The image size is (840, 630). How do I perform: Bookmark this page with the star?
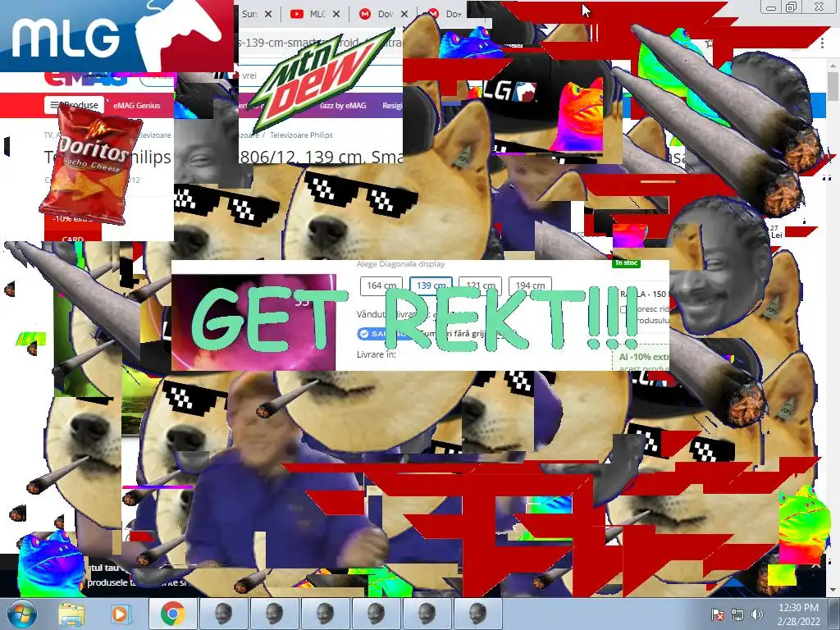pyautogui.click(x=710, y=43)
